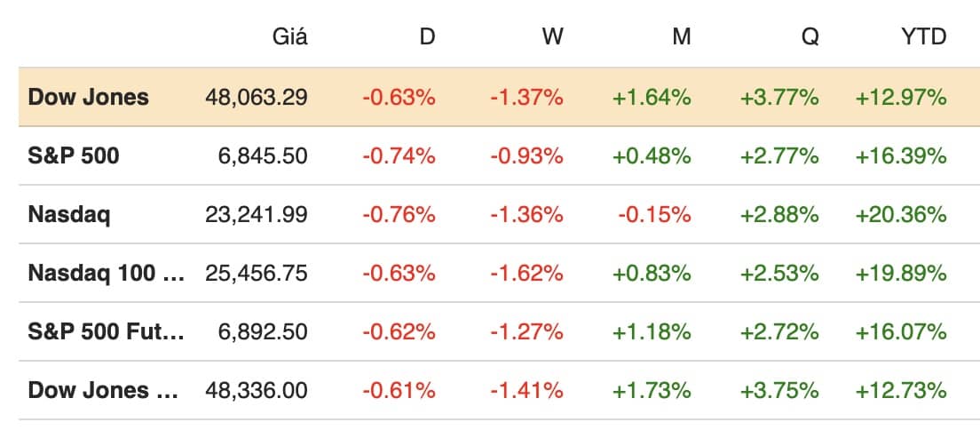Click Nasdaq YTD value +20.36%
980x446 pixels.
click(900, 214)
